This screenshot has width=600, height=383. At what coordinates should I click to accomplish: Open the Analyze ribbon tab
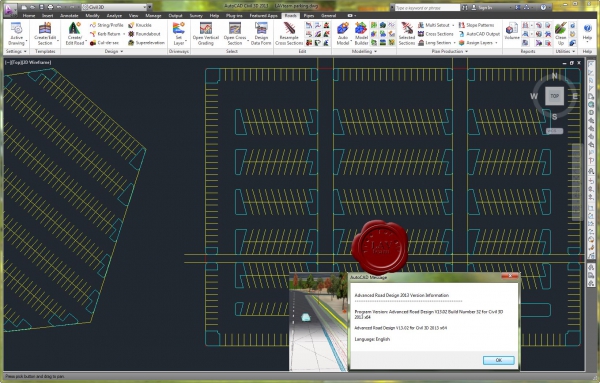click(114, 16)
